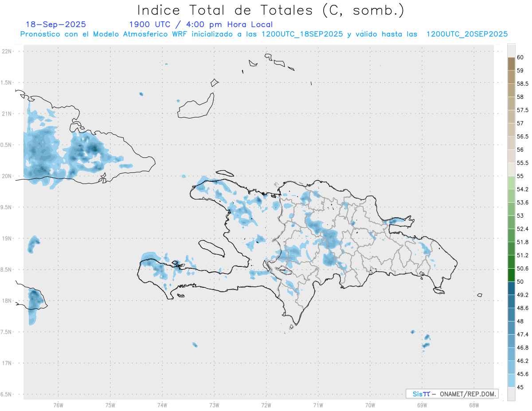This screenshot has height=411, width=532.
Task: Click the 'SisTT - ONAMET/REP.DOM.' credit box
Action: click(x=452, y=394)
